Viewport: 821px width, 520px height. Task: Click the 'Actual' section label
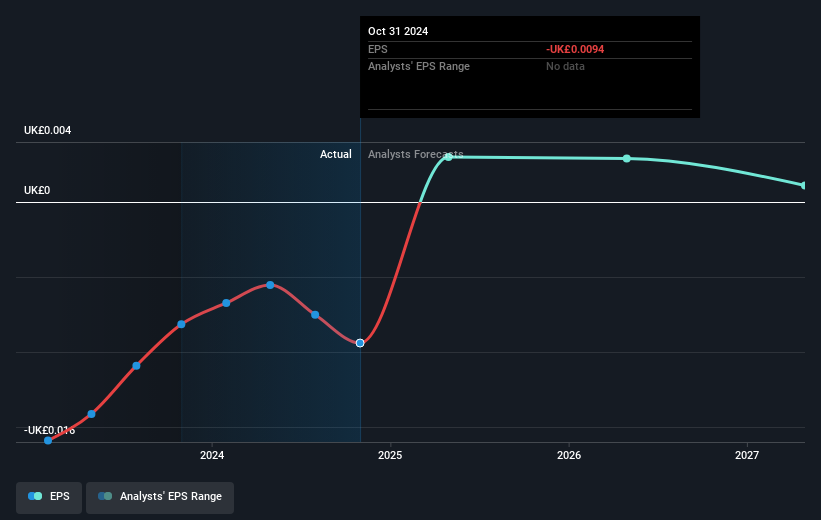click(336, 154)
